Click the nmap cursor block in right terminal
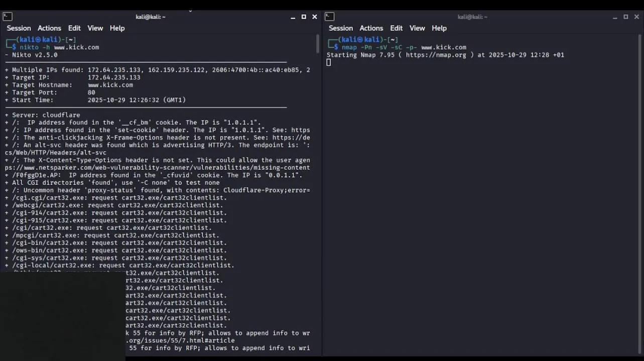The width and height of the screenshot is (644, 361). [x=329, y=62]
